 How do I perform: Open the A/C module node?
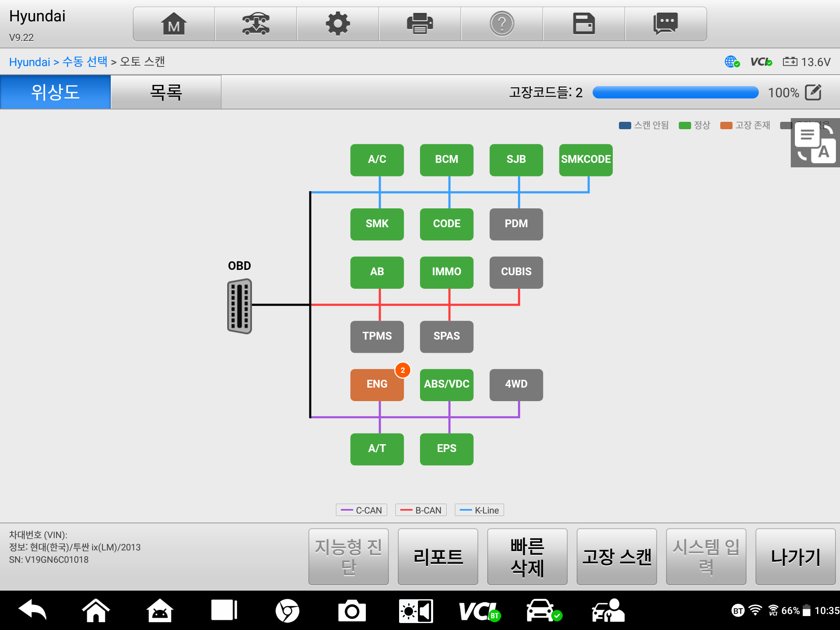(377, 160)
